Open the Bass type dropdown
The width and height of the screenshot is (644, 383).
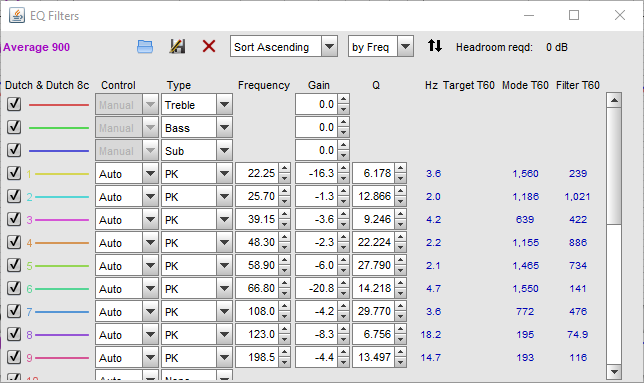coord(224,128)
